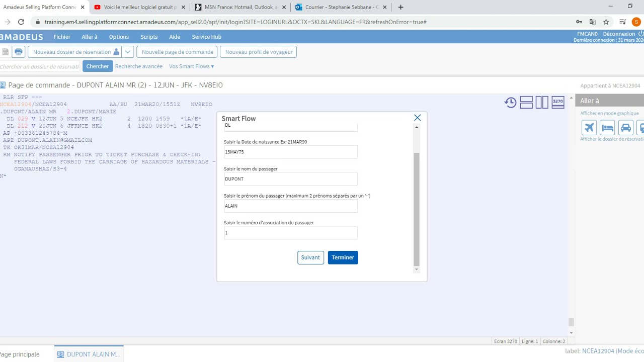
Task: Close the MSN France tab
Action: [x=284, y=7]
